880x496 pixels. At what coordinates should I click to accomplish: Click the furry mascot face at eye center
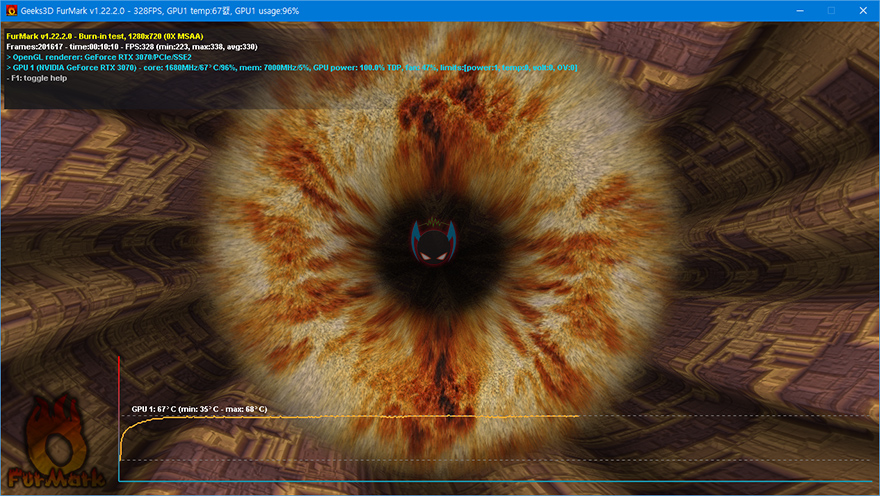(x=433, y=241)
